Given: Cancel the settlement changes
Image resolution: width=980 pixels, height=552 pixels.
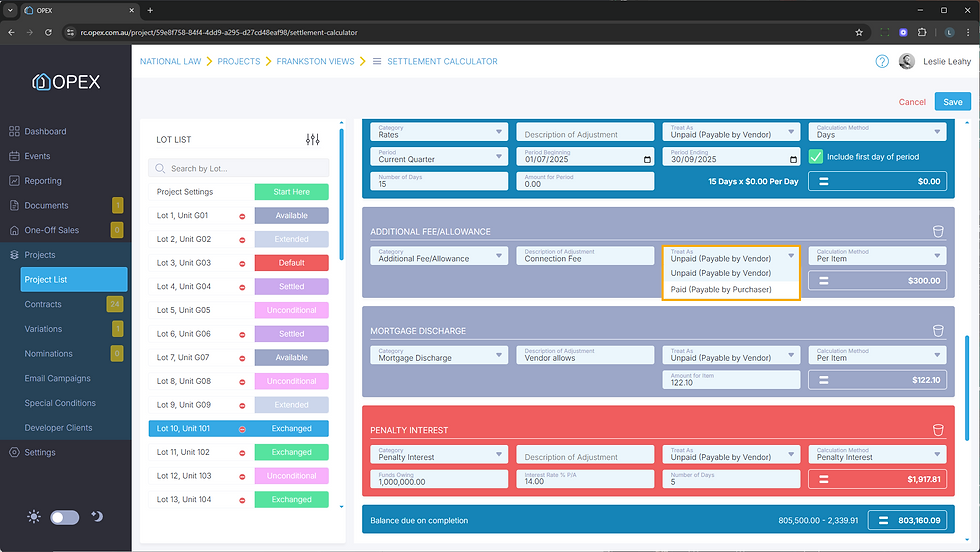Looking at the screenshot, I should 912,102.
